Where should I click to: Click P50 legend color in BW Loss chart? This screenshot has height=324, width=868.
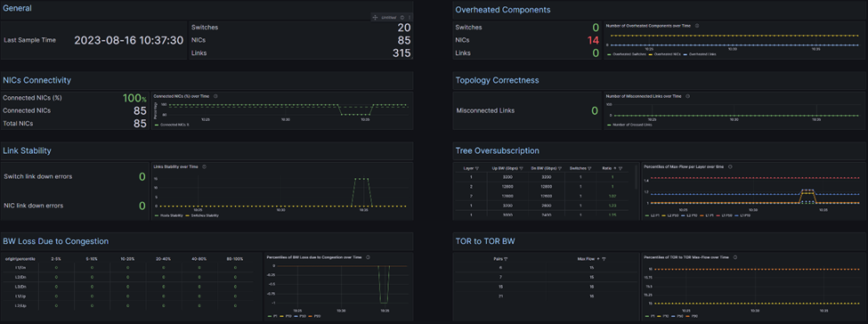point(296,316)
